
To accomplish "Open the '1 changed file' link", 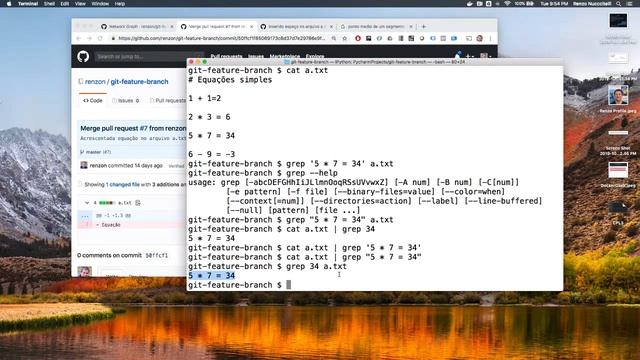I will click(x=122, y=184).
